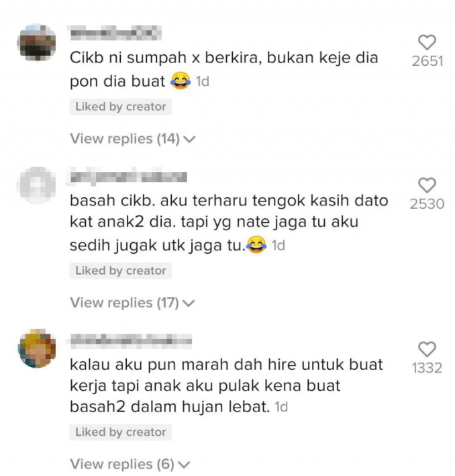Viewport: 455px width, 476px height.
Task: Click the 2651 like count
Action: point(427,61)
